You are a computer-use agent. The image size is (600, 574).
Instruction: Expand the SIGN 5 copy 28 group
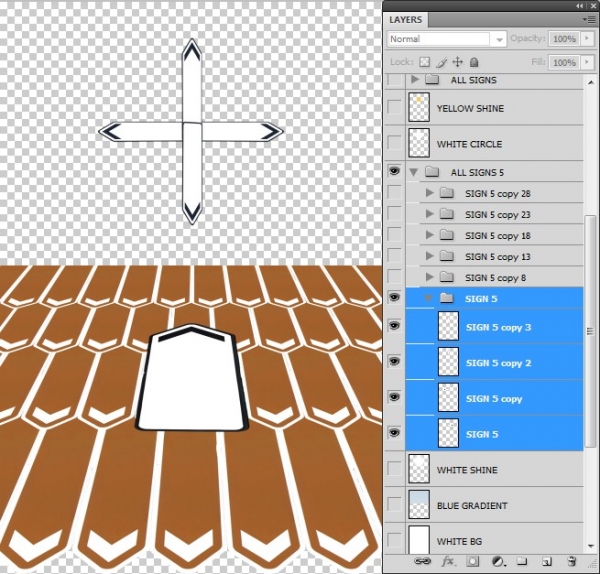tap(429, 193)
